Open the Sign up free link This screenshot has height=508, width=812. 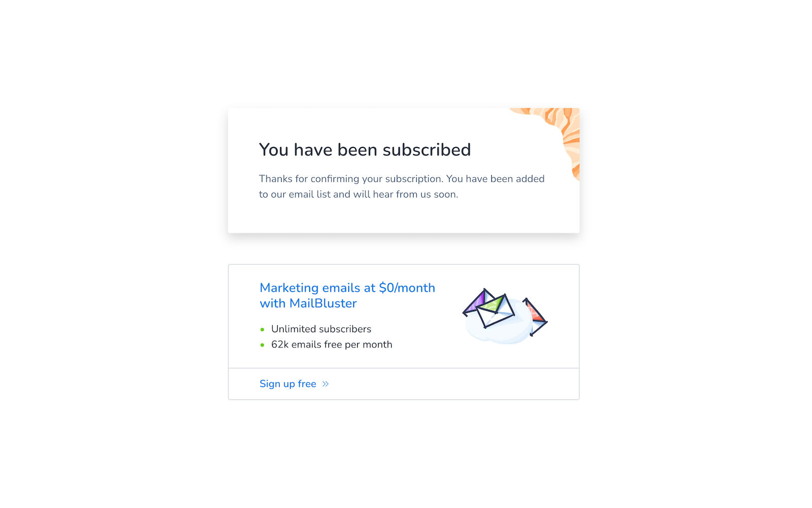[288, 384]
